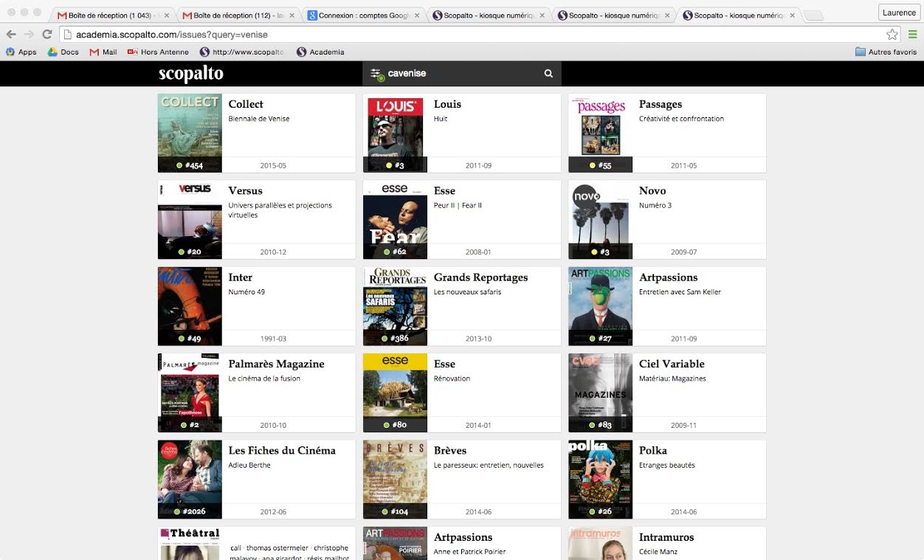
Task: Click the Passages title
Action: pos(661,105)
